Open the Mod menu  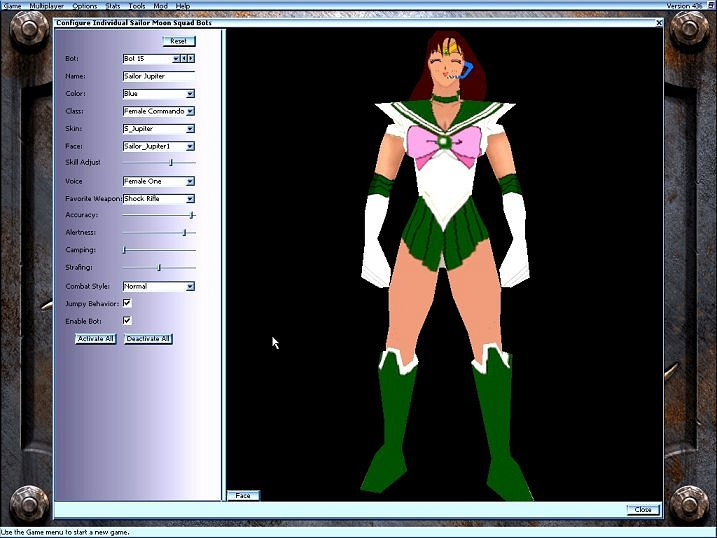pyautogui.click(x=160, y=6)
